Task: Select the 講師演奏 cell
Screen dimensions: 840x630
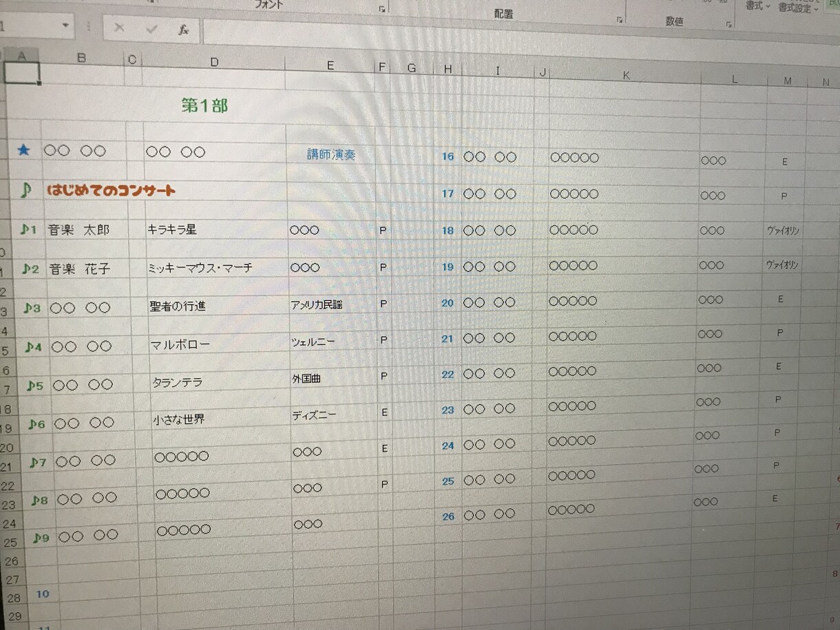Action: [331, 155]
